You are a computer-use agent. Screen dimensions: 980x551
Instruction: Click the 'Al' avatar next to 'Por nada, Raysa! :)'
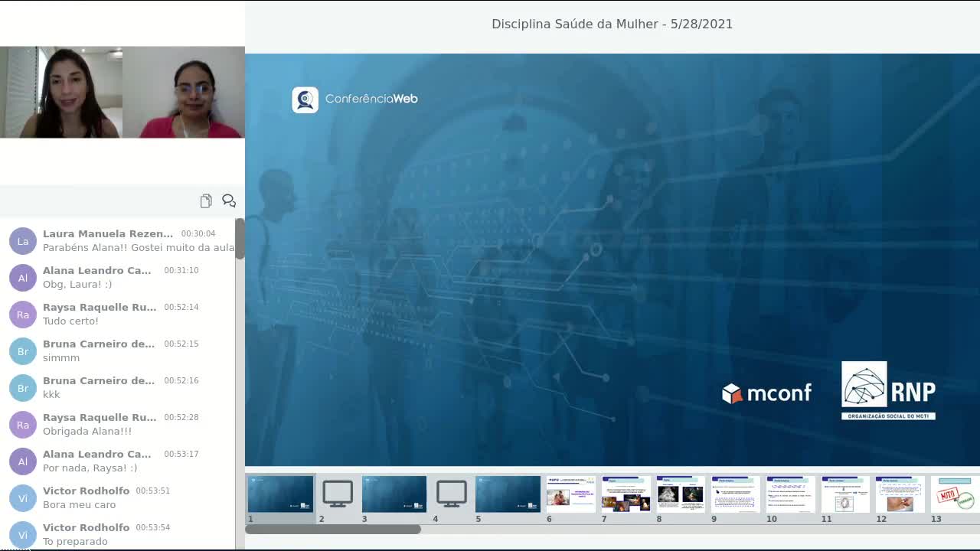pyautogui.click(x=23, y=461)
